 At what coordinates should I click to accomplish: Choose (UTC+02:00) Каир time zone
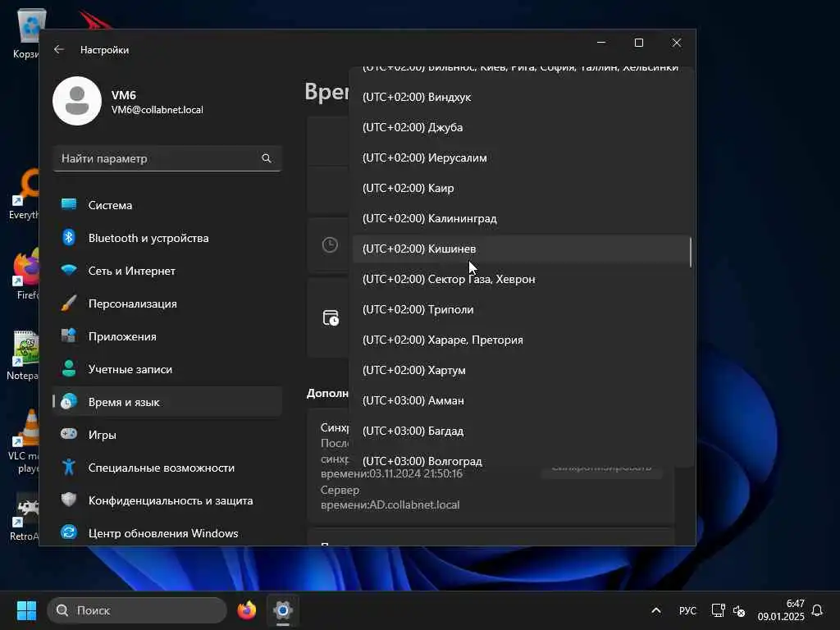522,188
